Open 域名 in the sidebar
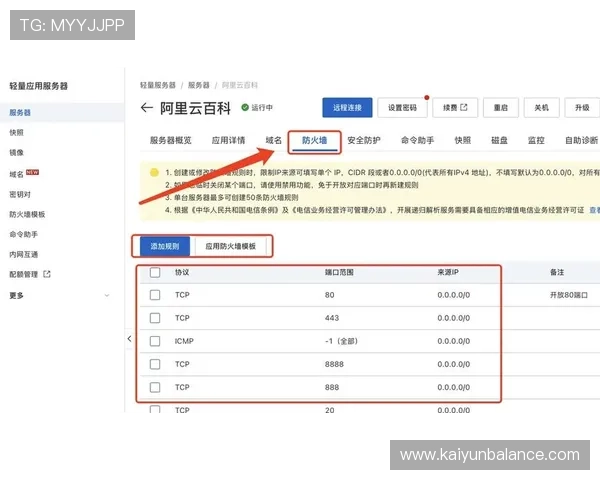The image size is (600, 480). (x=16, y=175)
